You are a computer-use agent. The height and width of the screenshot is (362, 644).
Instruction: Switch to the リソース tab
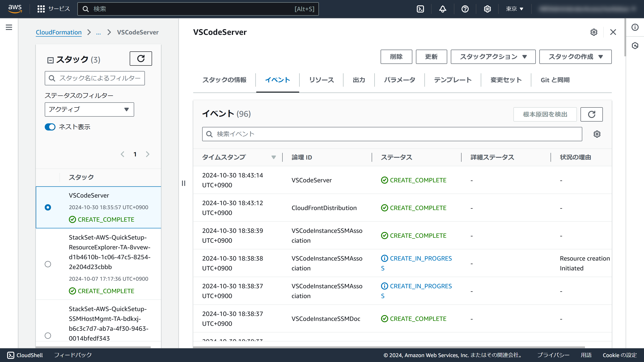321,80
